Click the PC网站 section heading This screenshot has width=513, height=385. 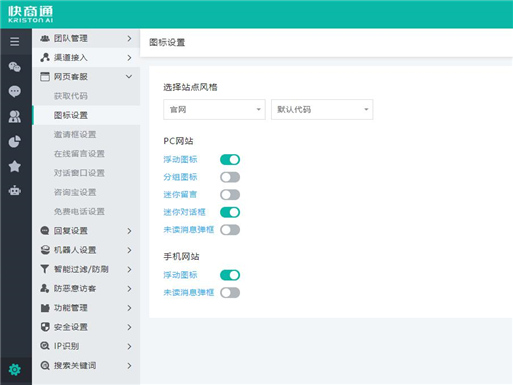[178, 141]
